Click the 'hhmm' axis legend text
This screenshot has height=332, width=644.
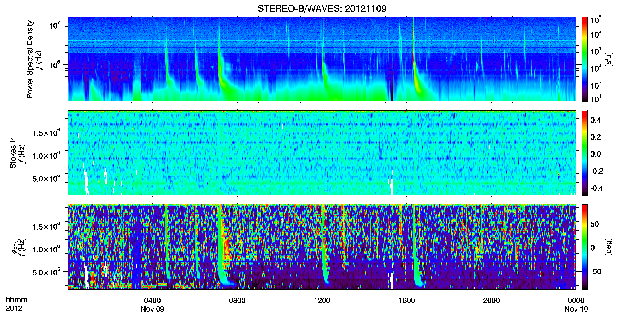17,300
